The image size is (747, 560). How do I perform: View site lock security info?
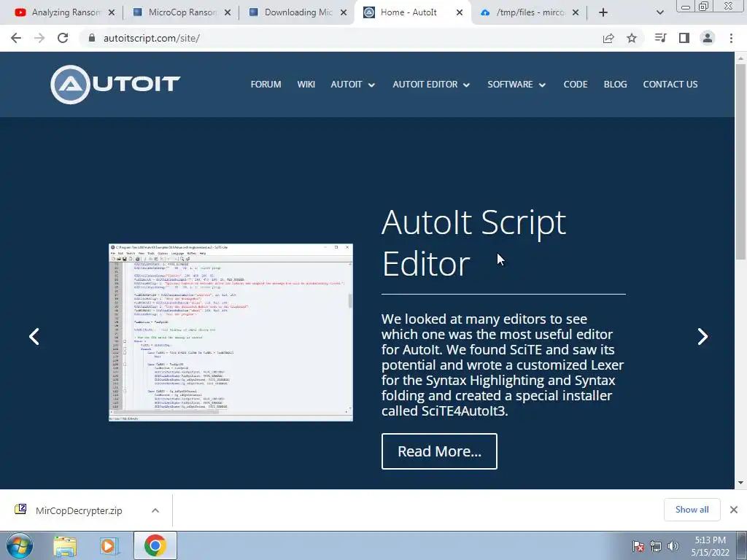(92, 38)
